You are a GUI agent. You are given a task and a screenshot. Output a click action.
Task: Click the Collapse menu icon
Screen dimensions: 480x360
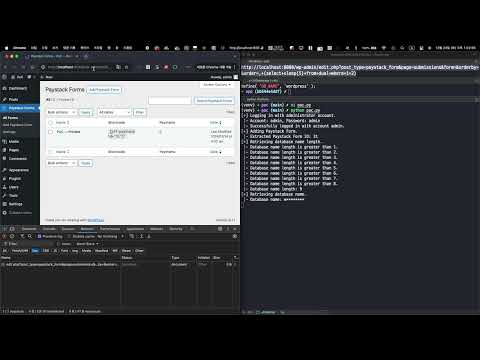click(x=5, y=213)
